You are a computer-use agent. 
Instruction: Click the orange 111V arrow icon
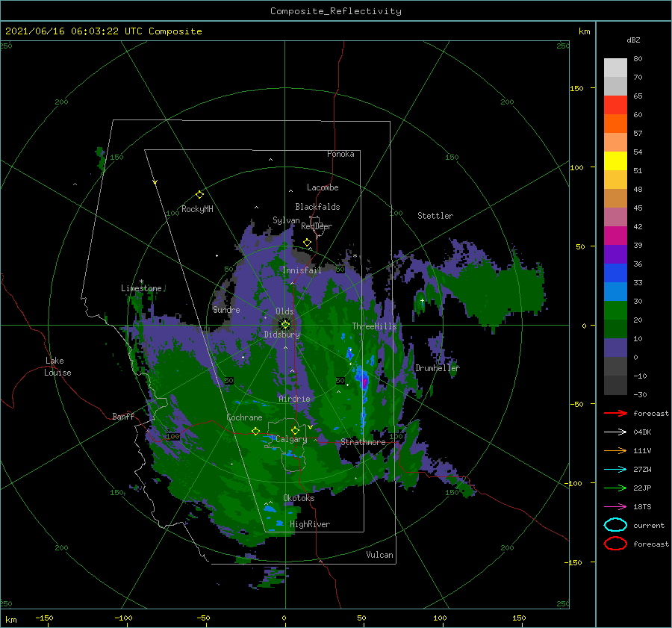615,450
